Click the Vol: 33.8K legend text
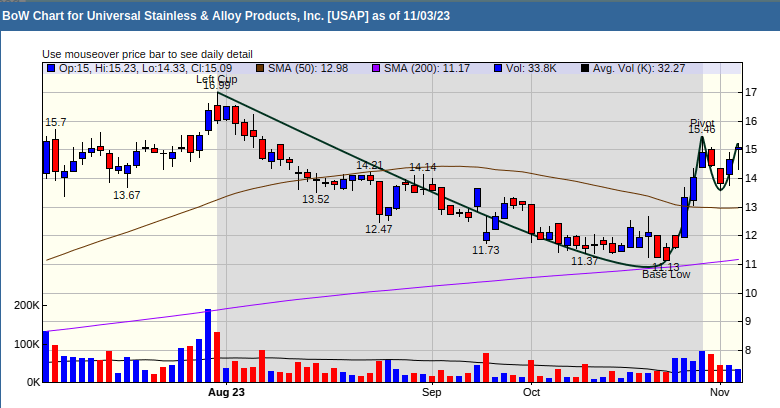 [x=531, y=68]
